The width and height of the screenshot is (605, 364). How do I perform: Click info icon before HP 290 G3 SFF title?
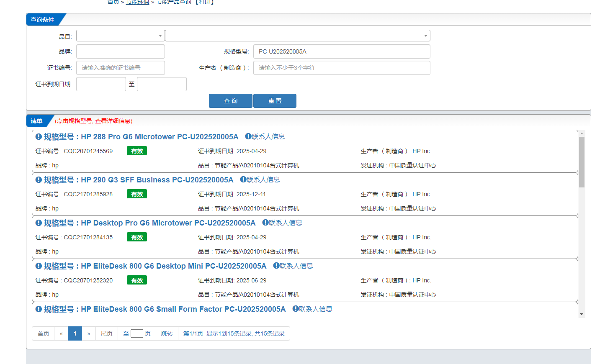coord(39,180)
